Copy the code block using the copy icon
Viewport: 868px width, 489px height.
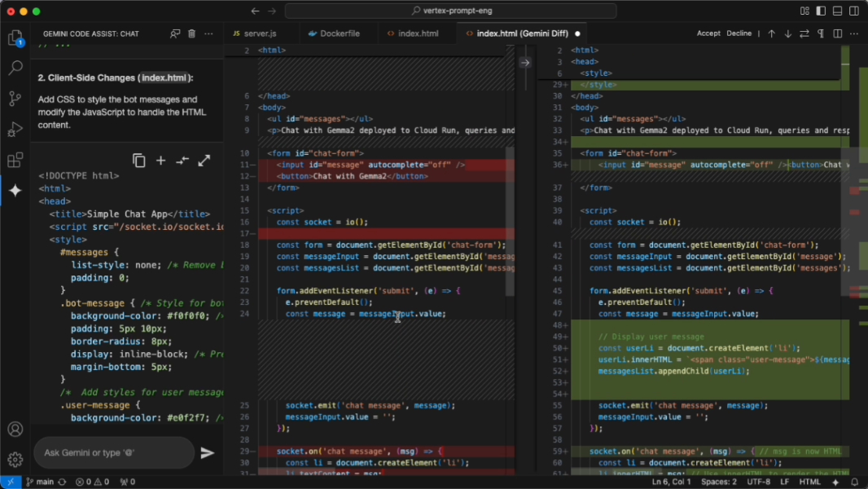pos(138,161)
